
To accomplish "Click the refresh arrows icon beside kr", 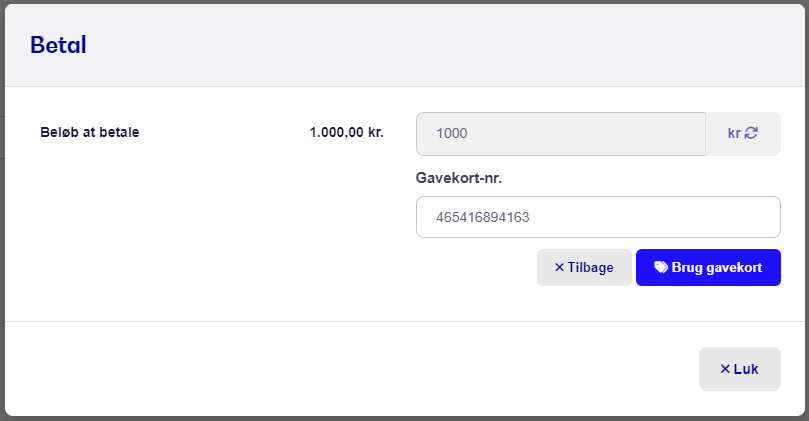I will 751,133.
